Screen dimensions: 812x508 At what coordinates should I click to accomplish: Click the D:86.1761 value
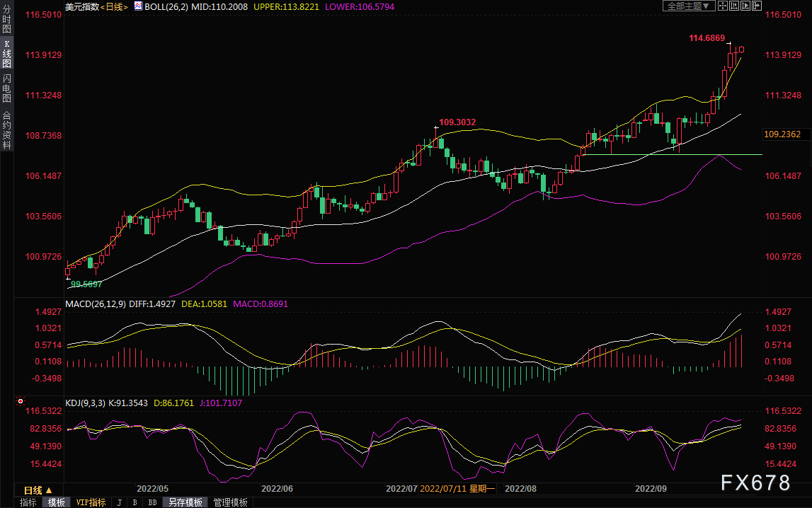[173, 403]
